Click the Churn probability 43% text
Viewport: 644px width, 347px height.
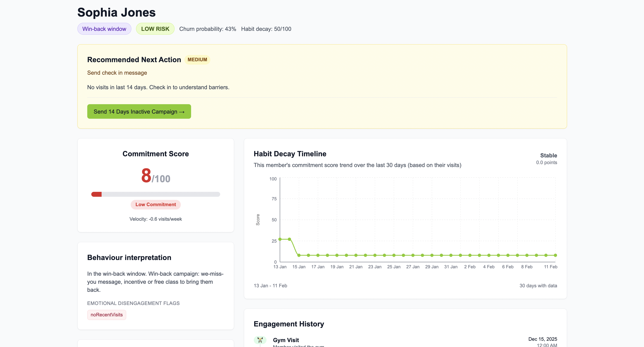(x=207, y=29)
